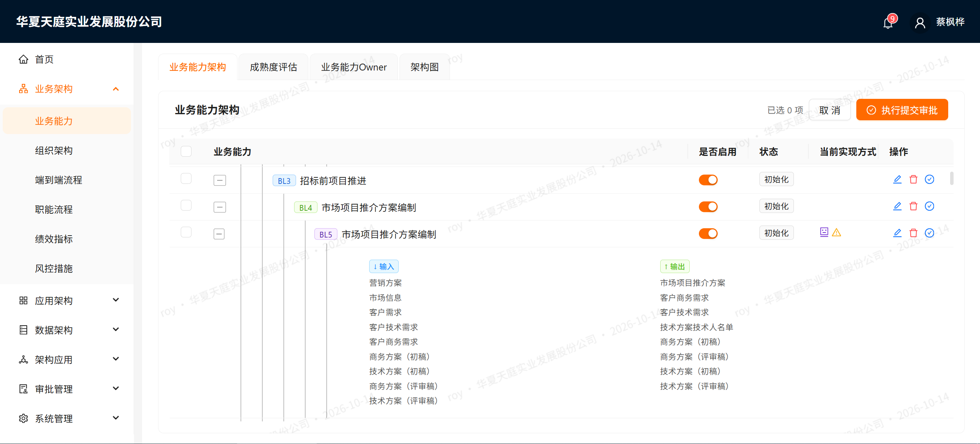Edit the BL4 市场项目推介方案编制 row

[x=897, y=206]
